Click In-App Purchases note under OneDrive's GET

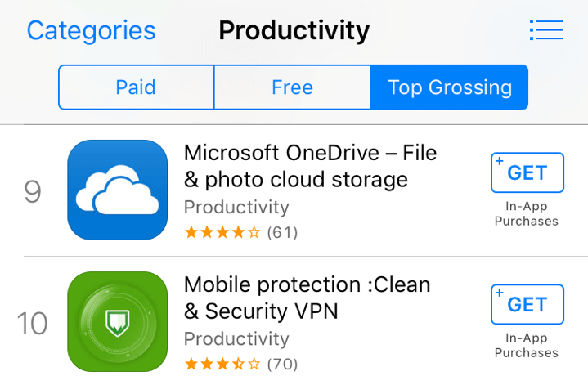[527, 214]
